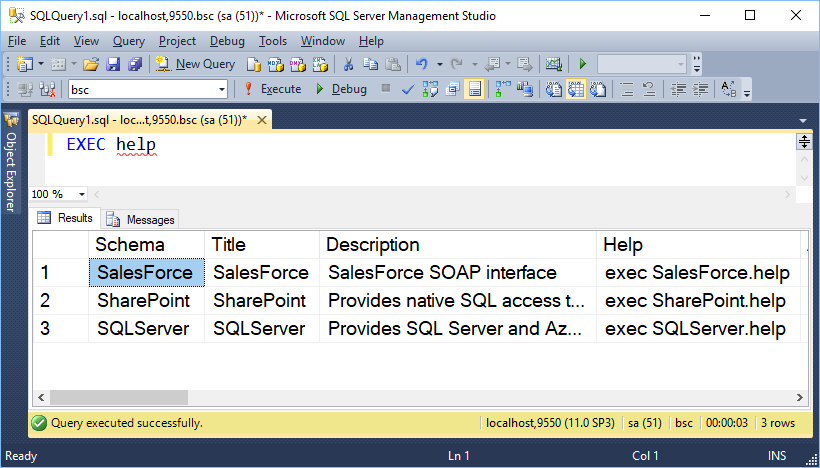The image size is (820, 468).
Task: Open the Query Options icon
Action: [x=452, y=89]
